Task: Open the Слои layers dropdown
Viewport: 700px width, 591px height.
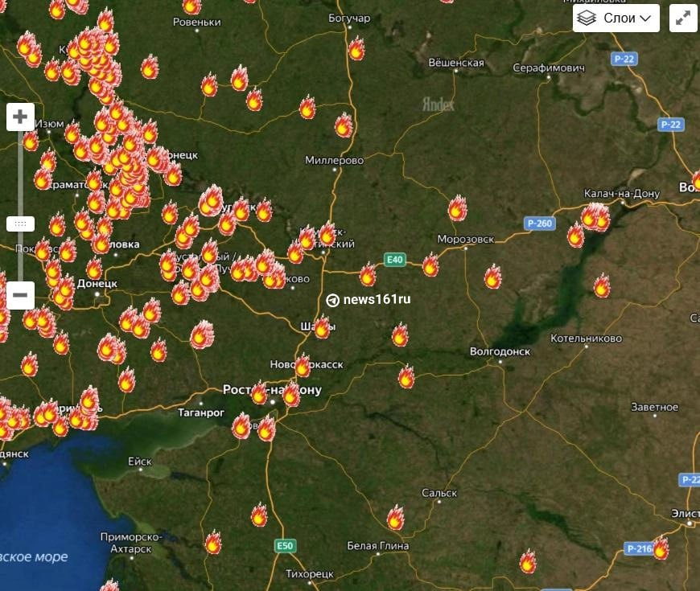Action: pos(616,18)
